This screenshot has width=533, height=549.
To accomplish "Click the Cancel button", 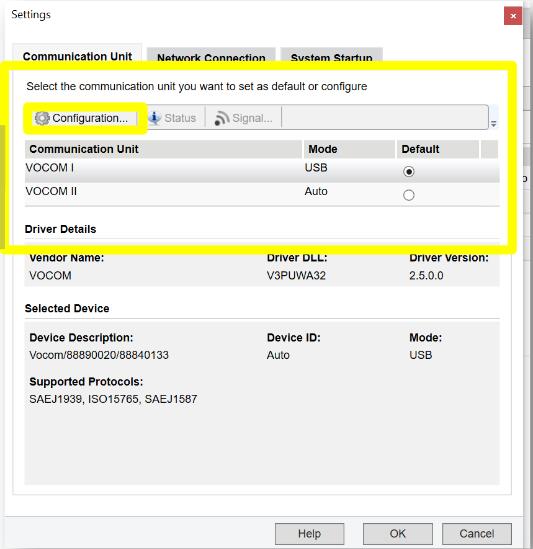I will 477,534.
